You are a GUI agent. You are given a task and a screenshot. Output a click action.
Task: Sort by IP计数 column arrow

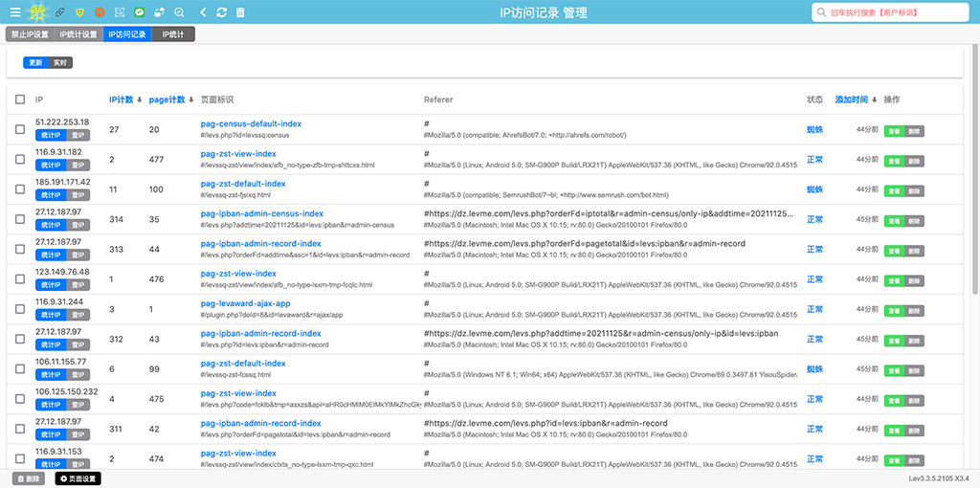140,100
